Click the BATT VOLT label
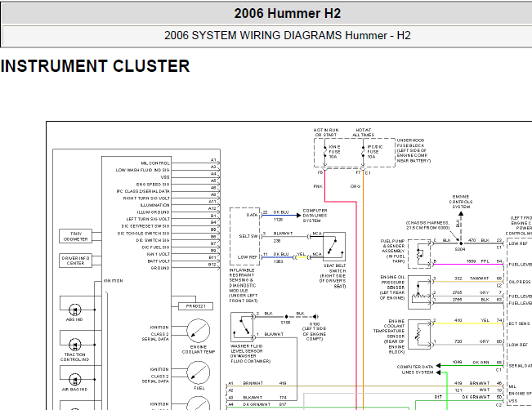The image size is (532, 410). coord(159,261)
